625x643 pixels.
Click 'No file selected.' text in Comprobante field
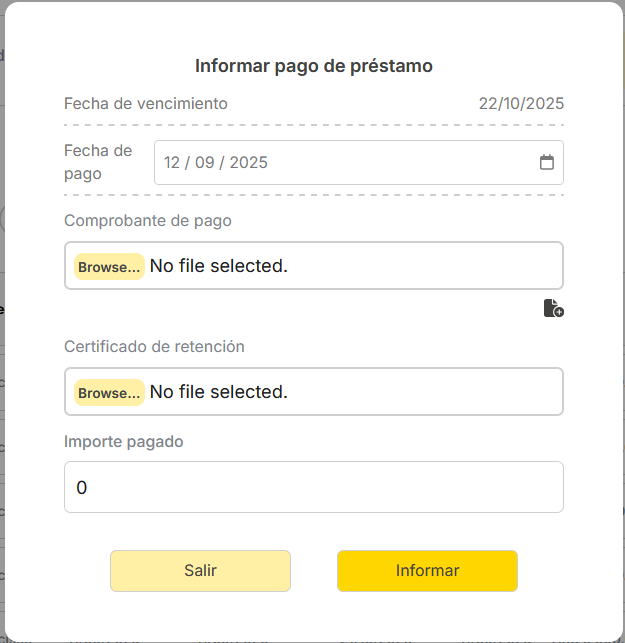218,266
